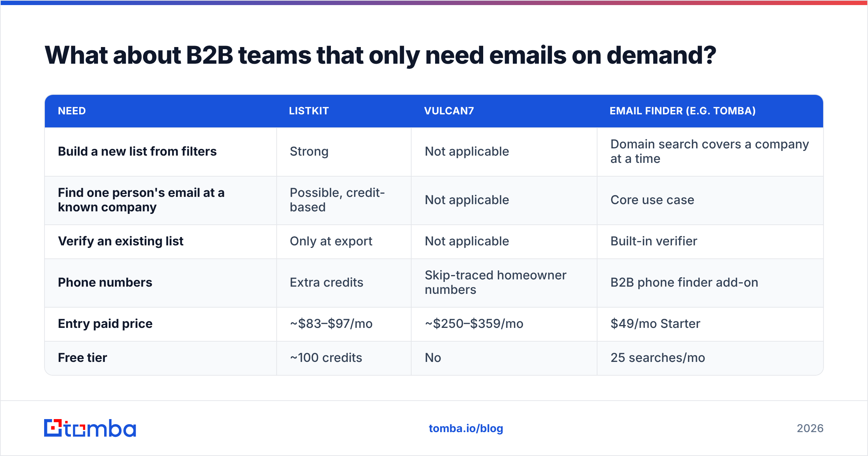Click 'Not applicable' in the Verify list row

(467, 241)
